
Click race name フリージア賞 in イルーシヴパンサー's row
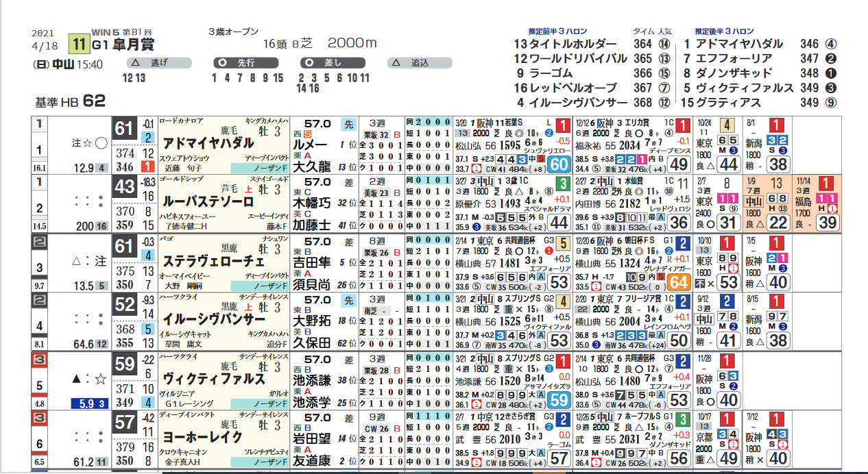click(642, 299)
